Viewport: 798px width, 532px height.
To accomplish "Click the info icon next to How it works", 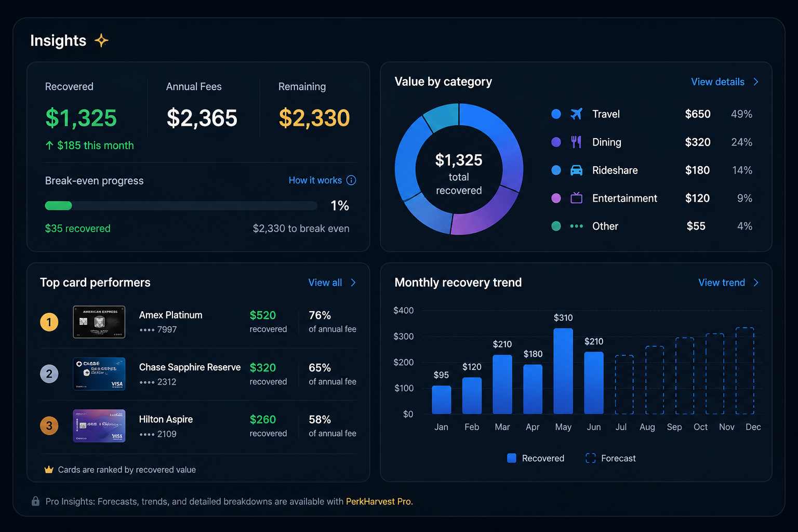I will pyautogui.click(x=351, y=180).
